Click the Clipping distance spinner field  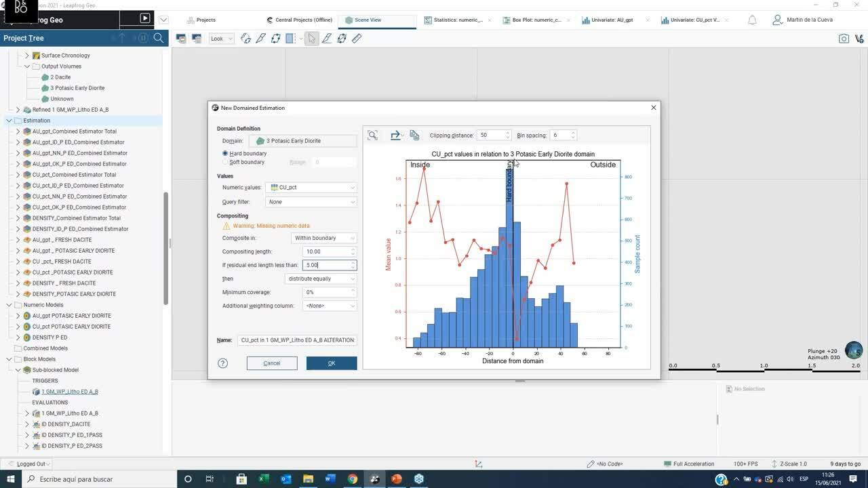[x=494, y=135]
